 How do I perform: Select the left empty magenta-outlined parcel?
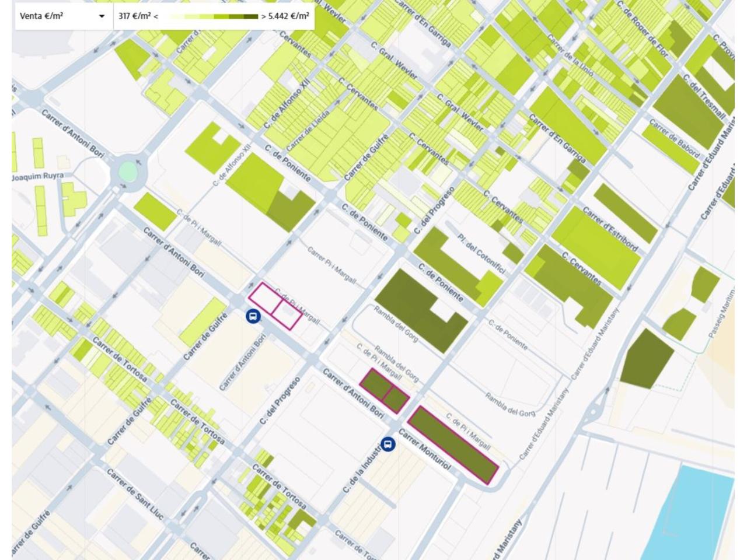263,297
